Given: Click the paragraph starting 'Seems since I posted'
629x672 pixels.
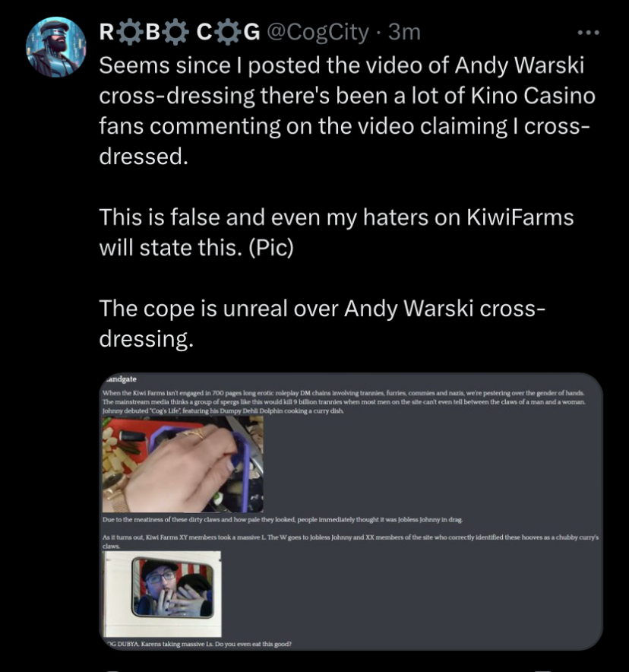Looking at the screenshot, I should pos(347,111).
